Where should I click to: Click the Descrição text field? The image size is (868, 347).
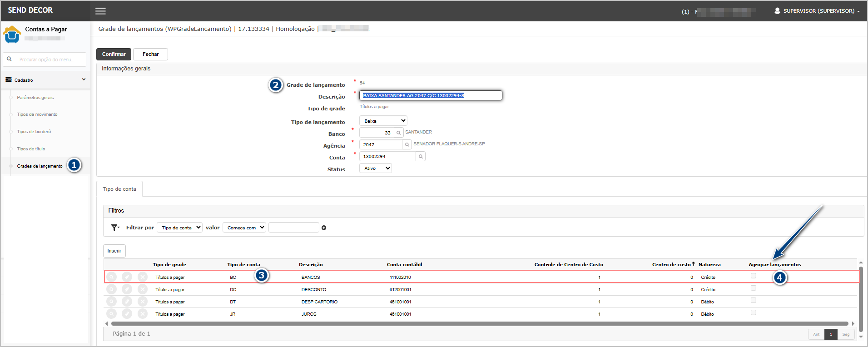431,95
